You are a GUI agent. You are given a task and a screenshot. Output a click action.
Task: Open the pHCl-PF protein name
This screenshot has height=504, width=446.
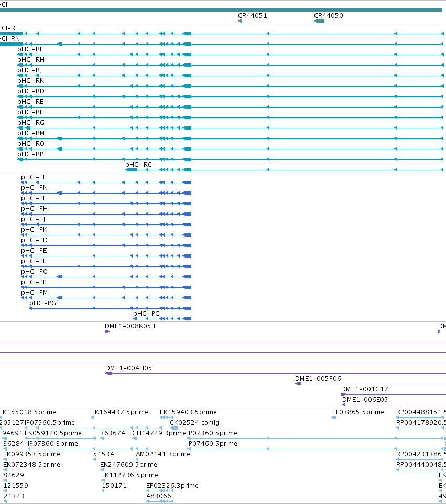pos(34,261)
